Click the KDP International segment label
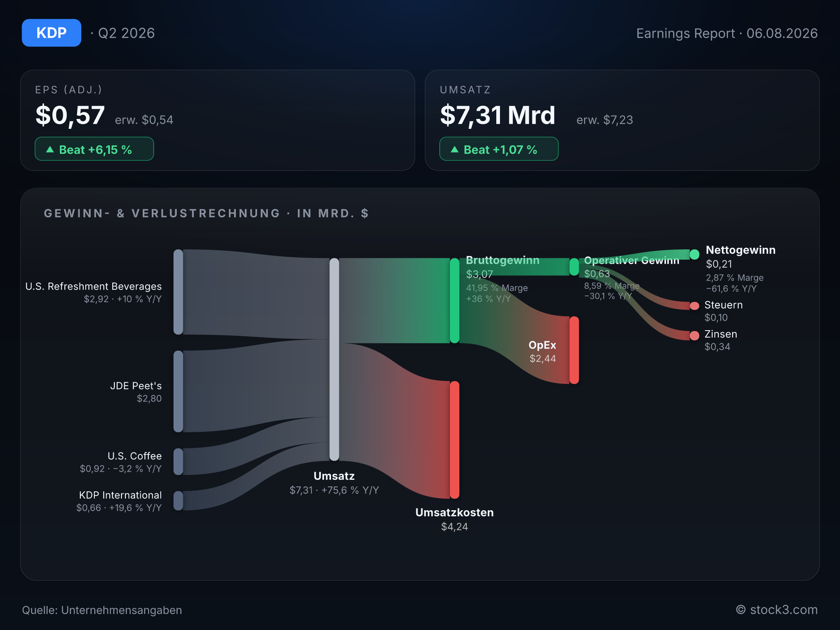Screen dimensions: 840x630 pyautogui.click(x=121, y=495)
